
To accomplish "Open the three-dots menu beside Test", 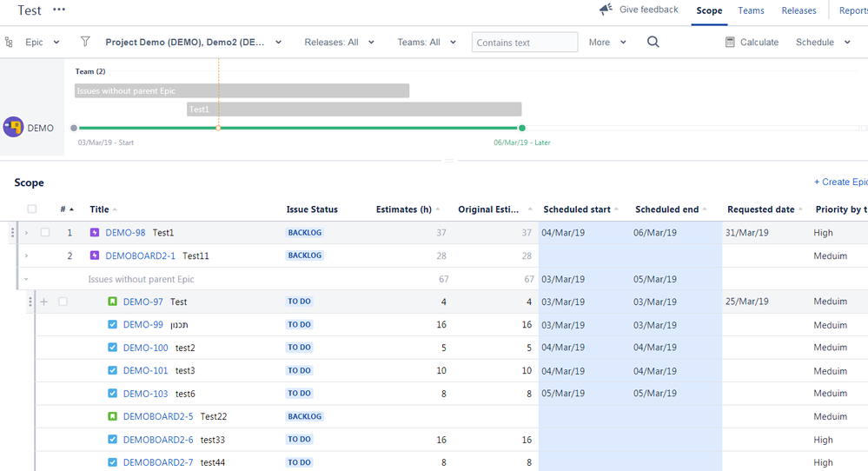I will click(x=59, y=10).
